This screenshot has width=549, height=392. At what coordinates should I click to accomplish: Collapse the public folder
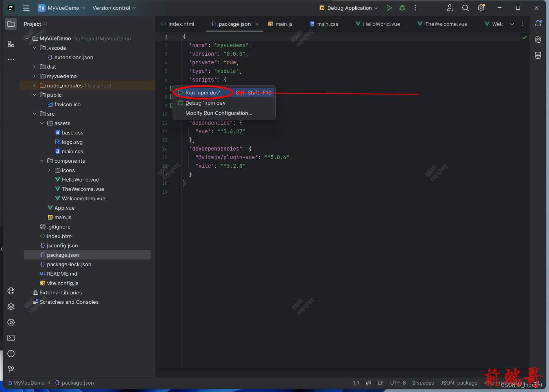(x=35, y=95)
